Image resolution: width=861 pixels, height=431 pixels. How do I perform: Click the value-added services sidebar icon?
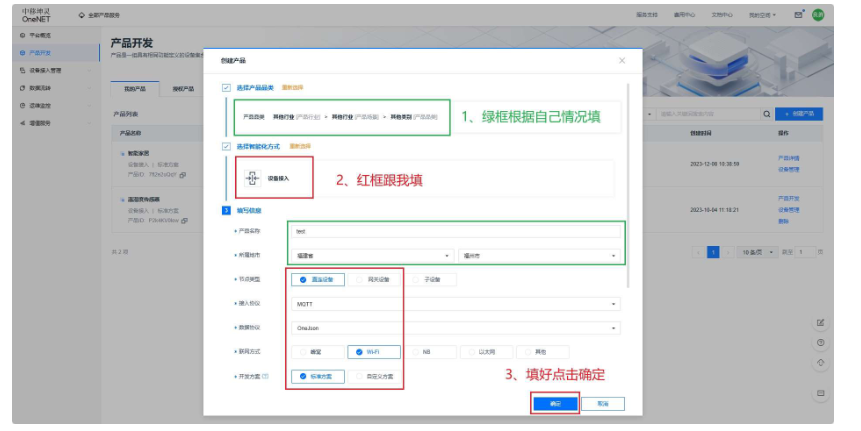(23, 123)
